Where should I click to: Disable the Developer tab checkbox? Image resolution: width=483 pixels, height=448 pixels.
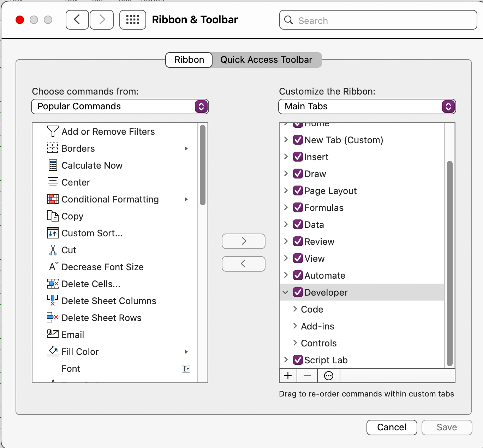[x=298, y=292]
